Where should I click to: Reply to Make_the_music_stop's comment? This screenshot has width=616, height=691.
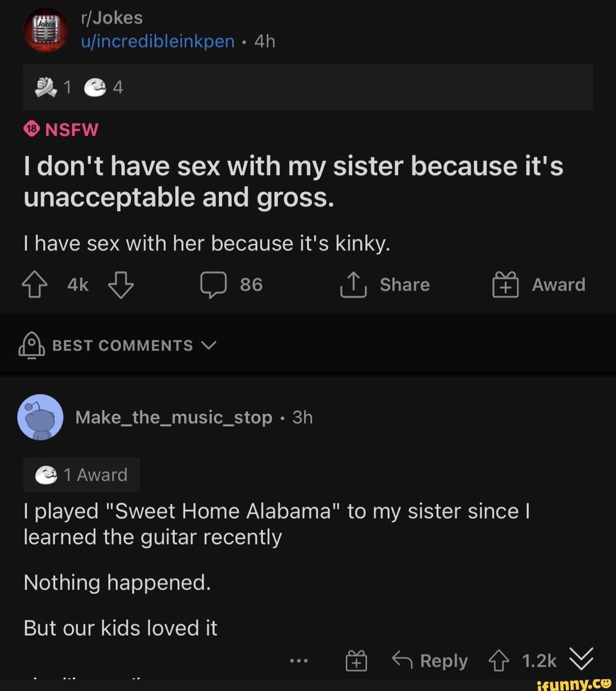(430, 661)
